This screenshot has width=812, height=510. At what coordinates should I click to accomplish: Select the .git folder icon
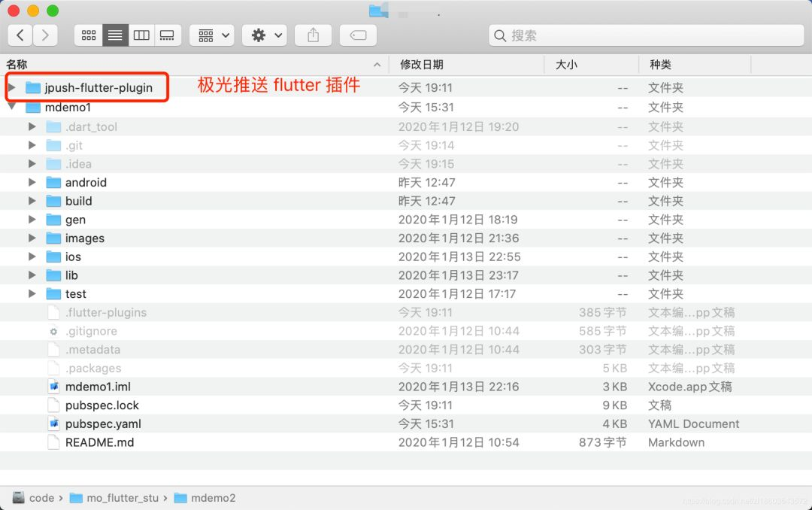[53, 145]
